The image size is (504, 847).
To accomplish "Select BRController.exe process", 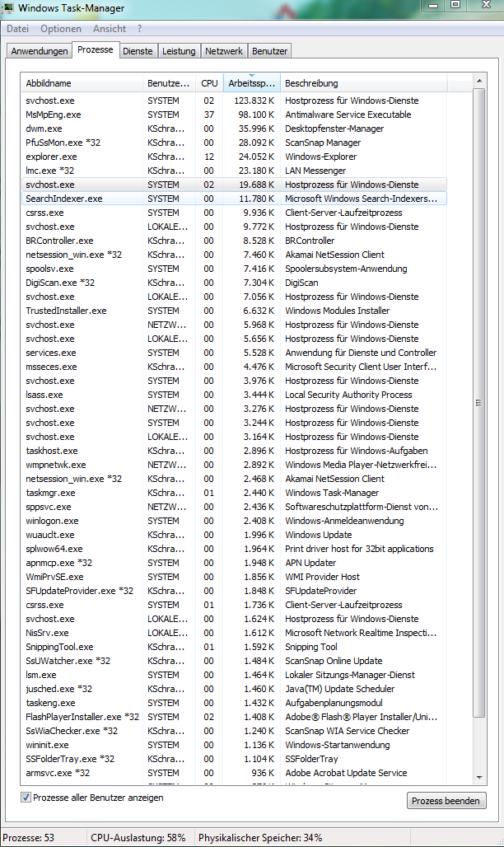I will click(234, 241).
